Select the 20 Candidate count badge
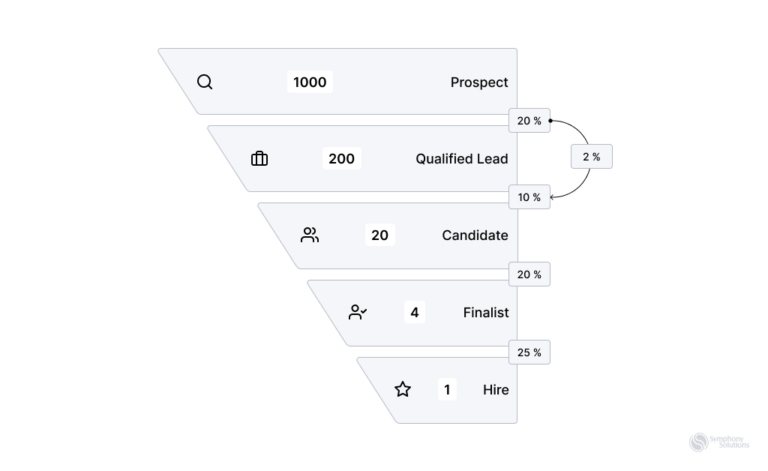Image resolution: width=768 pixels, height=471 pixels. tap(380, 235)
